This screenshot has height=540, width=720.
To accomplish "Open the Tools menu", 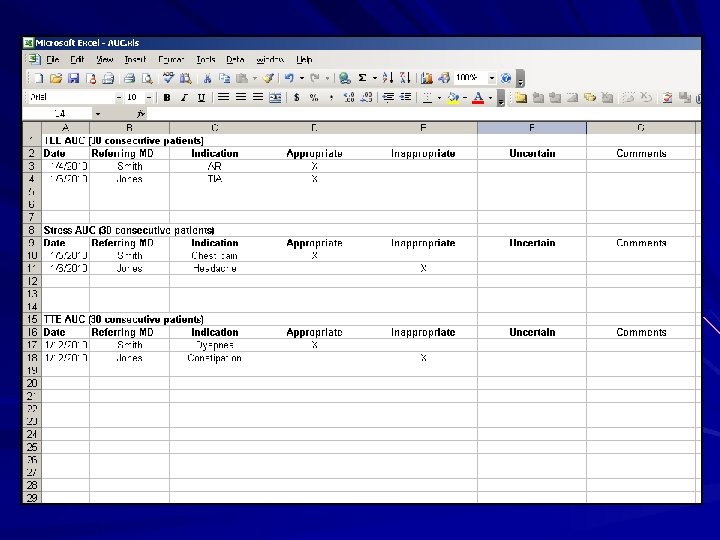I will click(x=206, y=60).
